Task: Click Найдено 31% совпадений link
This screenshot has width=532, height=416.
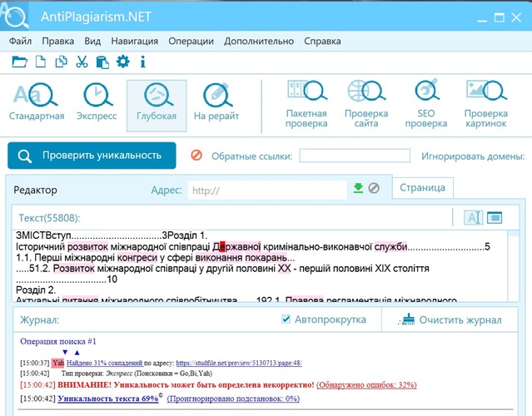Action: tap(105, 363)
